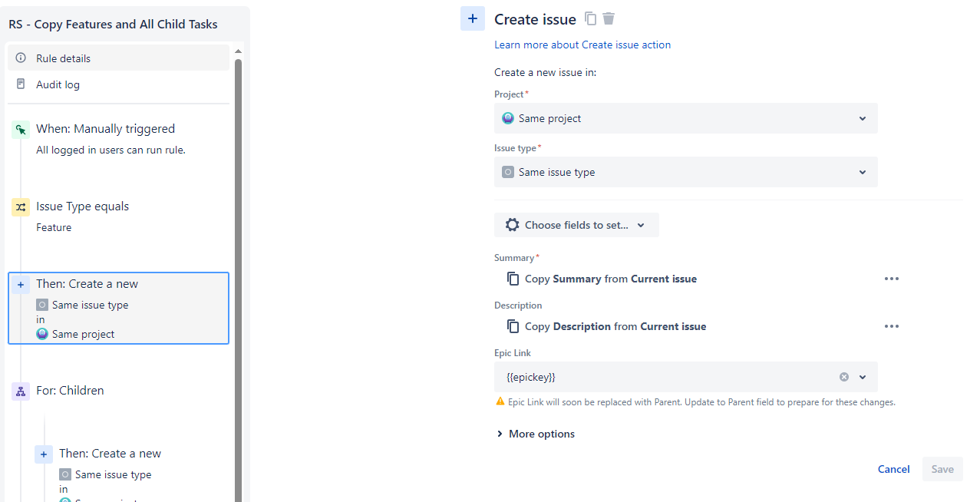Screen dimensions: 980x502
Task: Click issue type icon in Issue type dropdown
Action: pos(508,172)
